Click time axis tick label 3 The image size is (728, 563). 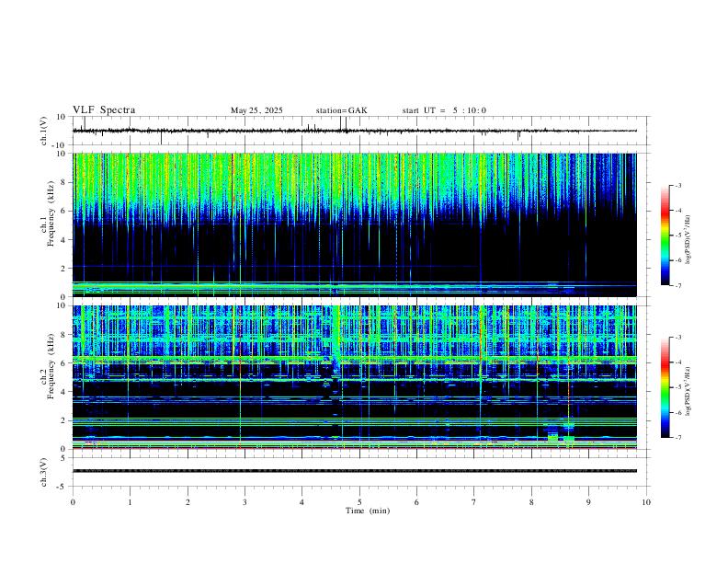point(245,502)
